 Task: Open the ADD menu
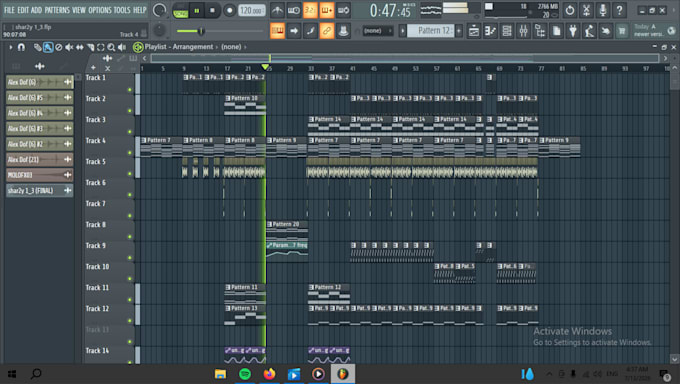click(x=36, y=10)
